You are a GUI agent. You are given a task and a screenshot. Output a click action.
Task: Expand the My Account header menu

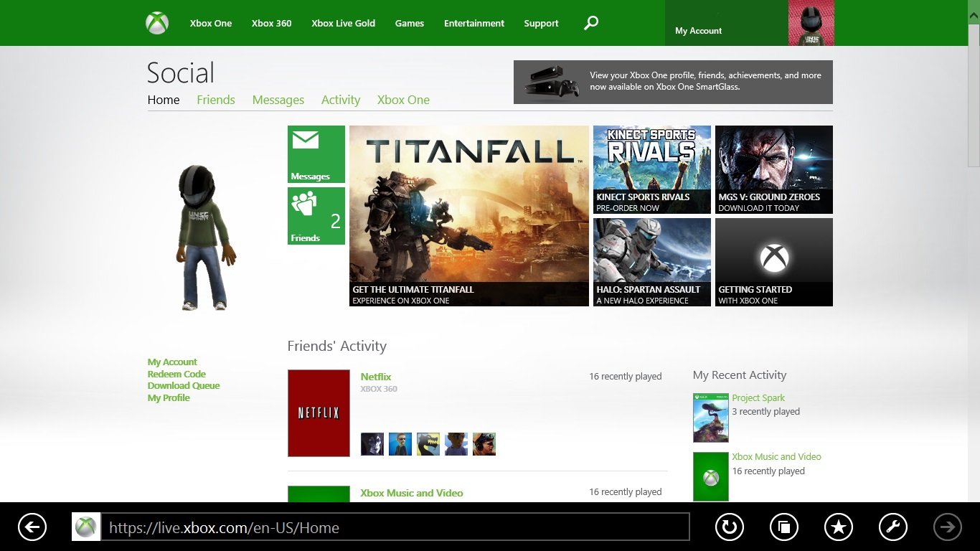pos(727,23)
